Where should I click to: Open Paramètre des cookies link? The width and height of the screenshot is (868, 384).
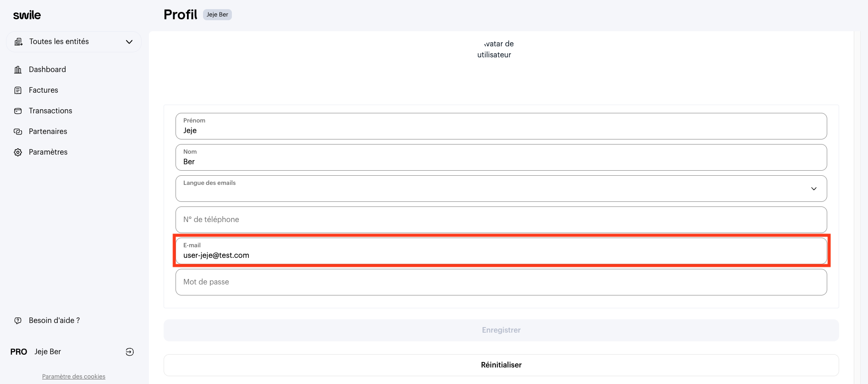click(x=74, y=377)
